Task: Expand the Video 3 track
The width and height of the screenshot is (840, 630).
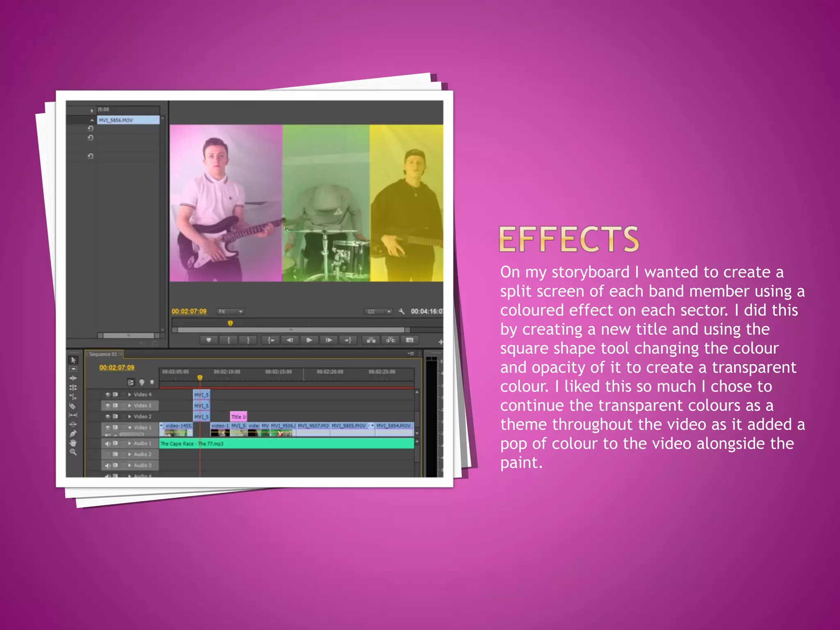Action: pyautogui.click(x=130, y=406)
